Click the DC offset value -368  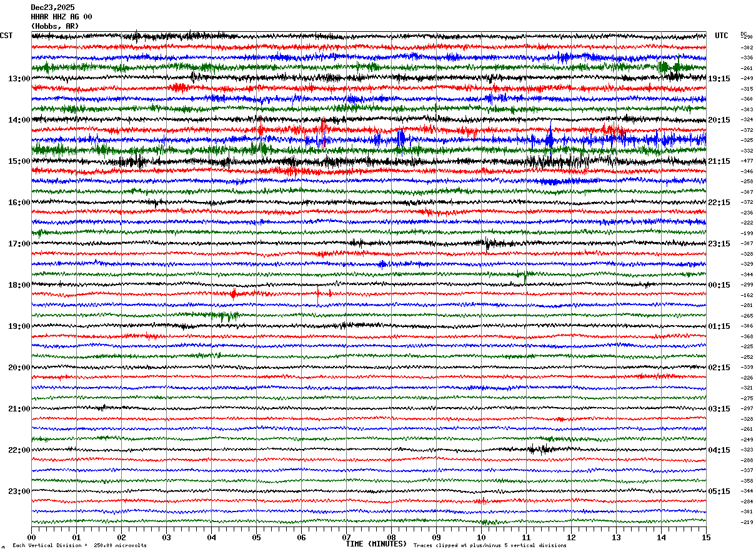(747, 336)
